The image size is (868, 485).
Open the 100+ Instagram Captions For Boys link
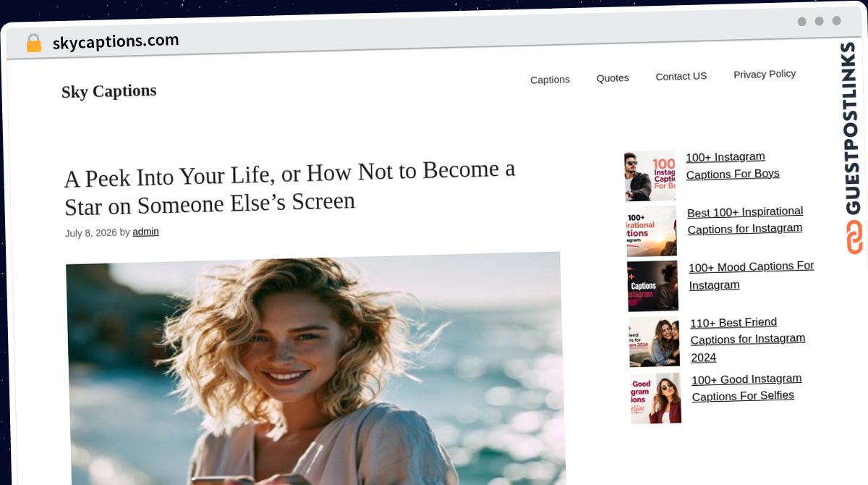coord(732,165)
